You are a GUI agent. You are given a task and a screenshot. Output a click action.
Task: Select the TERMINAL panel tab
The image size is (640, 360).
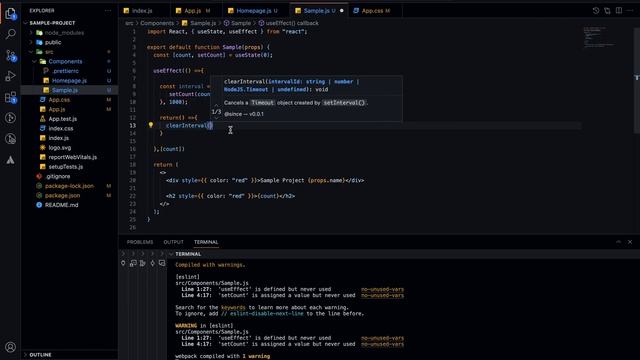(x=206, y=242)
